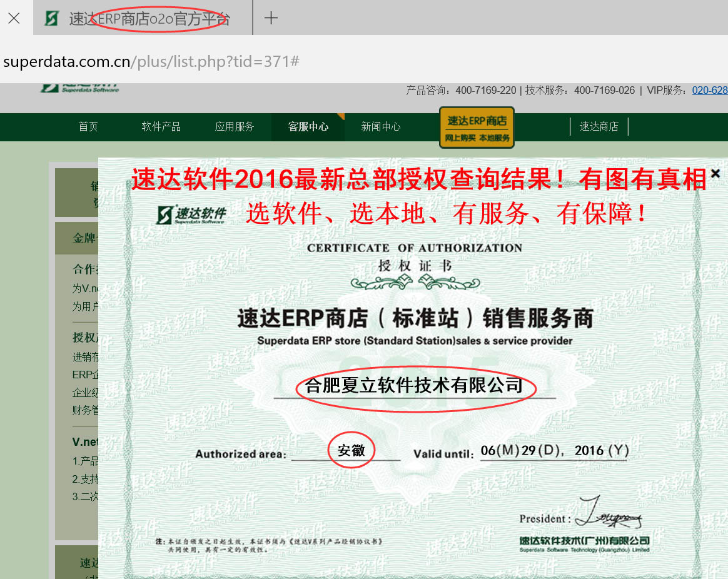728x579 pixels.
Task: Dismiss the authorization popup with the × icon
Action: coord(715,173)
